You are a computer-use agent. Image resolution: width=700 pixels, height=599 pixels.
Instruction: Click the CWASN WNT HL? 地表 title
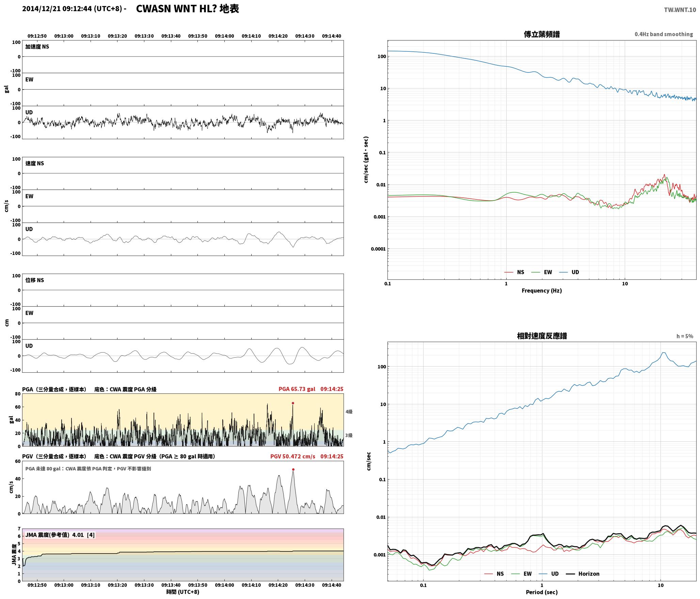pos(188,9)
